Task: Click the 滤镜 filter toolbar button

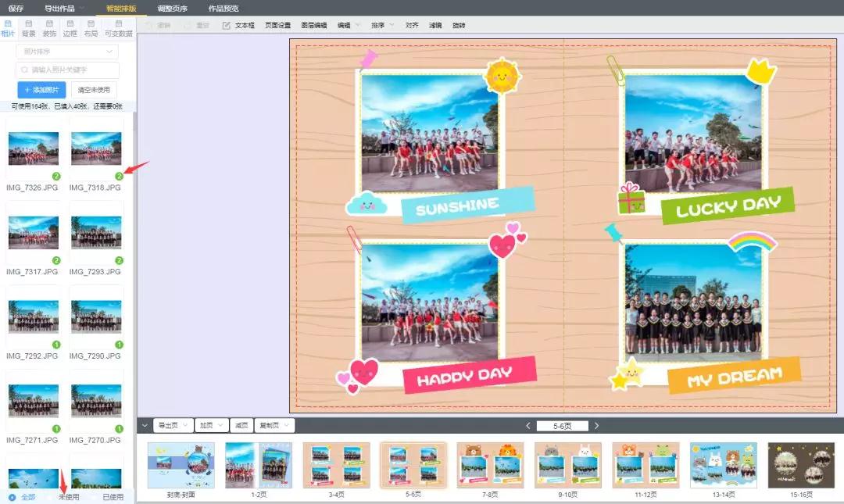Action: tap(435, 25)
